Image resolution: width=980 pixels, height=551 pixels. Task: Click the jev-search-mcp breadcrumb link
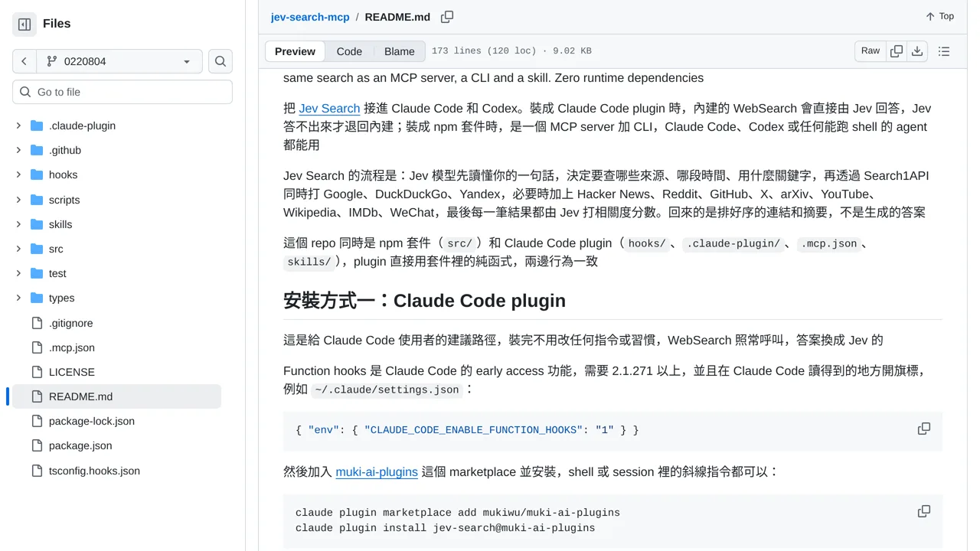(310, 17)
